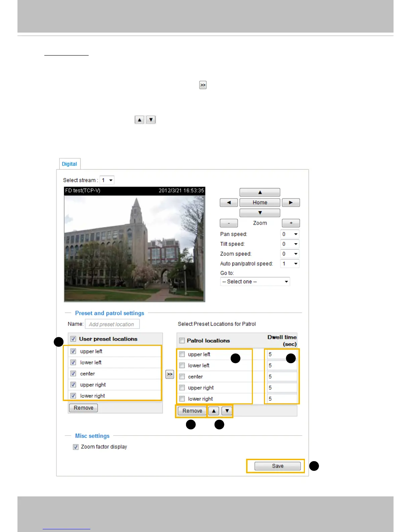Edit dwell time for center patrol
The width and height of the screenshot is (411, 532).
282,376
